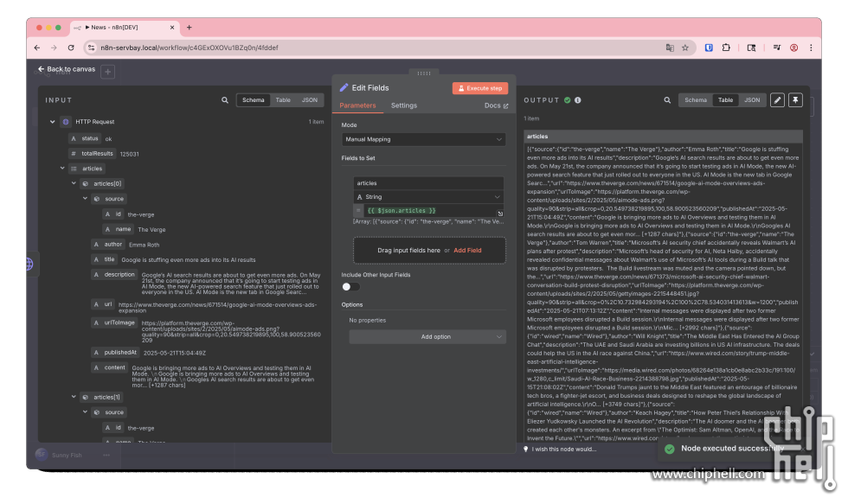
Task: Open the Add option dropdown
Action: [x=427, y=336]
